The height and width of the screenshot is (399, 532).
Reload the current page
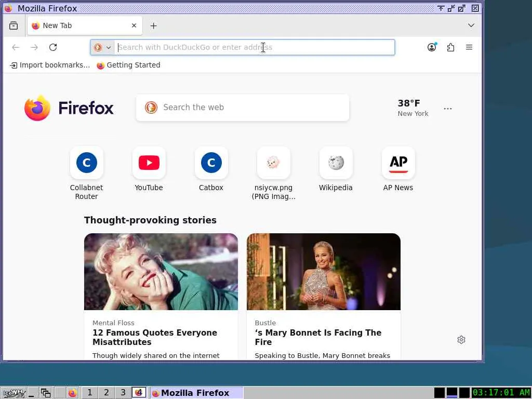(53, 47)
